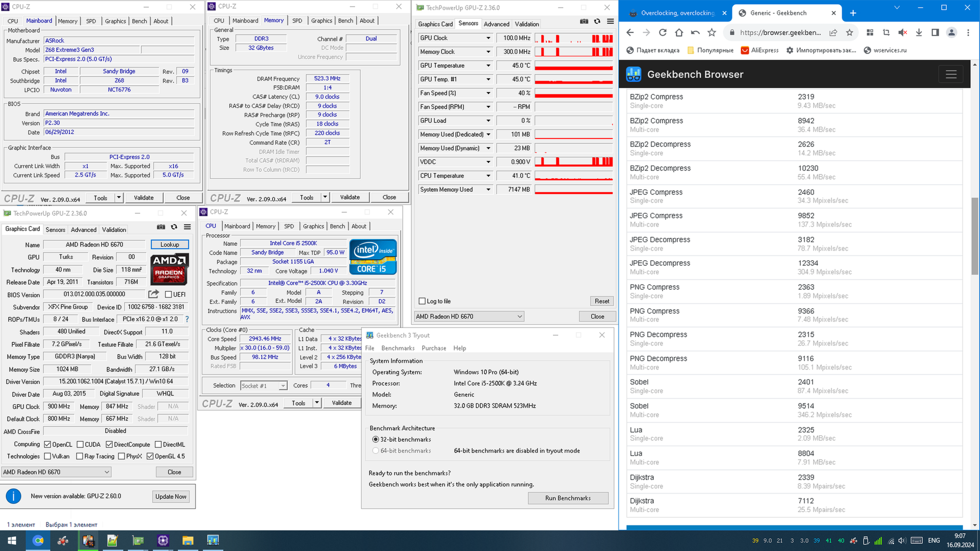This screenshot has height=551, width=980.
Task: Click the refresh icon in GPU-Z Sensors window
Action: tap(597, 21)
